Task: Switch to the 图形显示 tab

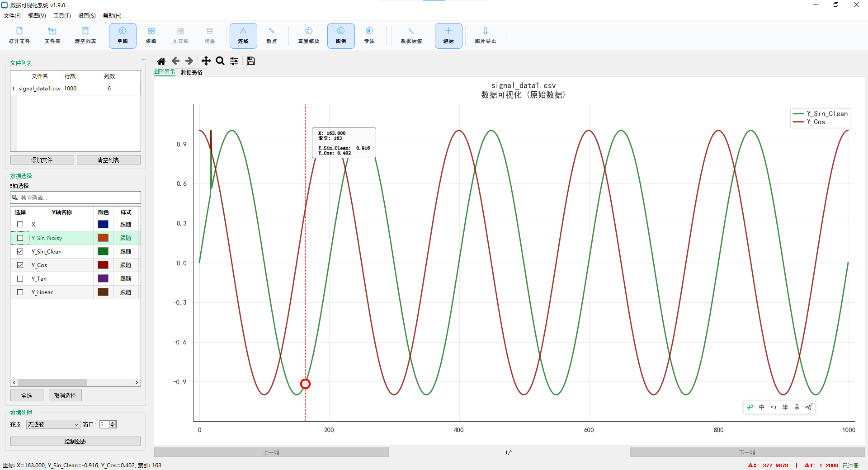Action: coord(164,72)
